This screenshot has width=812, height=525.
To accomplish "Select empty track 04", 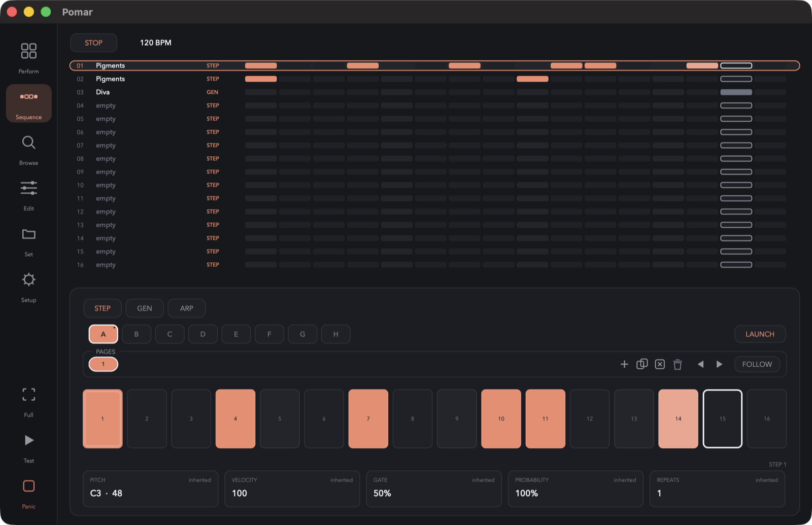I will coord(434,106).
